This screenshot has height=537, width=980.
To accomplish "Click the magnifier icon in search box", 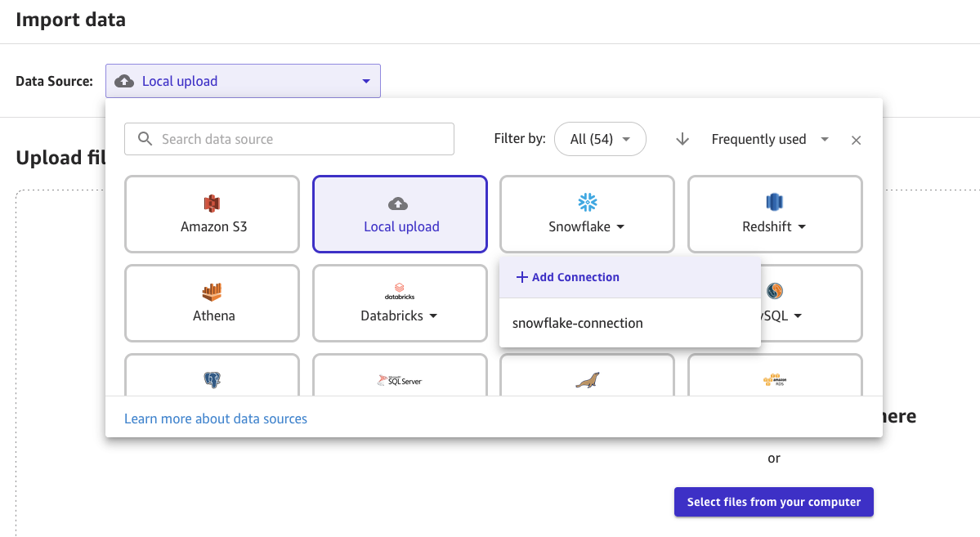I will 145,139.
